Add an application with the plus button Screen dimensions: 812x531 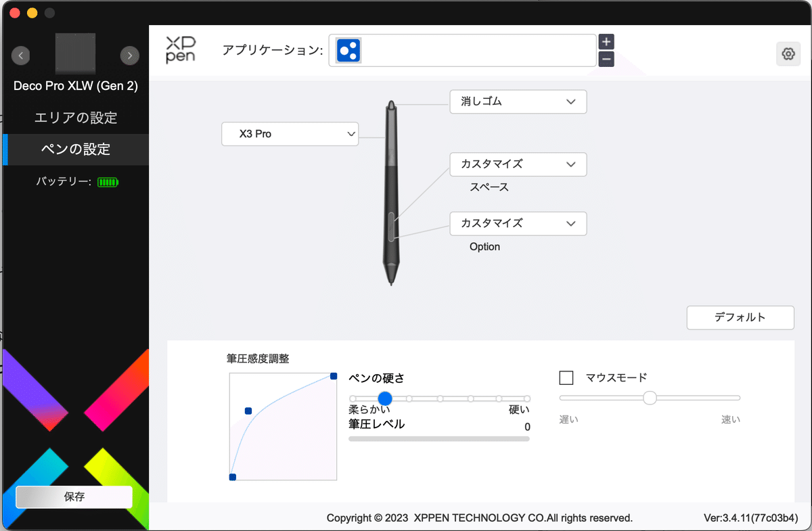click(x=606, y=42)
